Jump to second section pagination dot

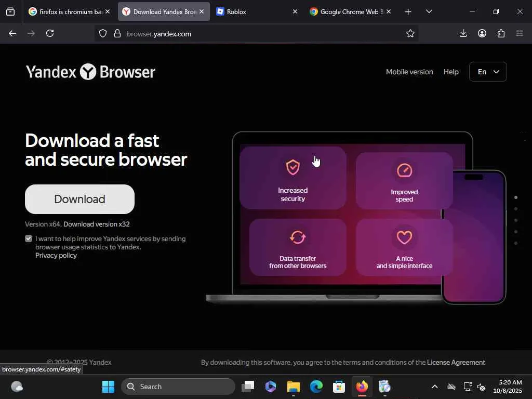(516, 209)
